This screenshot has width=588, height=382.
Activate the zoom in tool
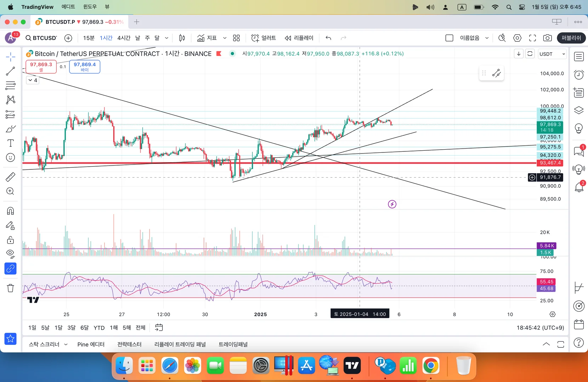pyautogui.click(x=11, y=191)
